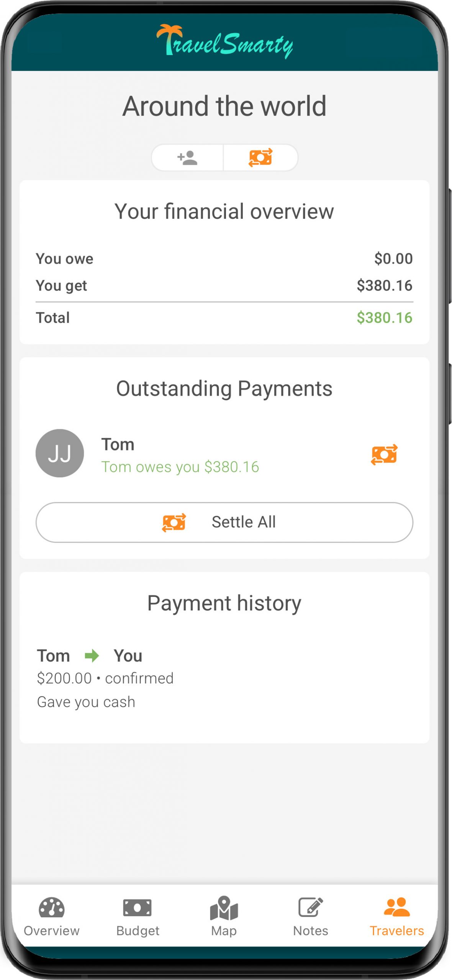The image size is (452, 980).
Task: Tap the green Total $380.16 amount
Action: (384, 318)
